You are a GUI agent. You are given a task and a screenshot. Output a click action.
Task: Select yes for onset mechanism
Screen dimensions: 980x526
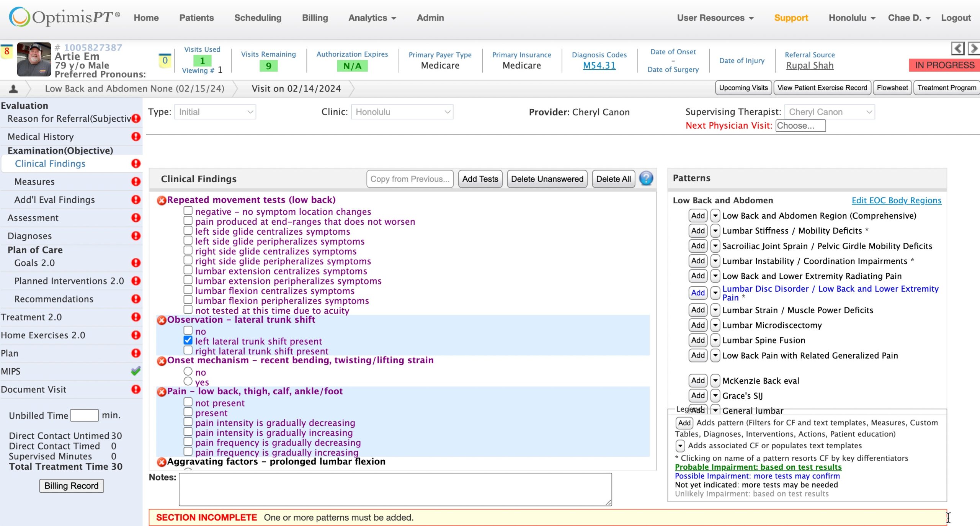pos(188,381)
